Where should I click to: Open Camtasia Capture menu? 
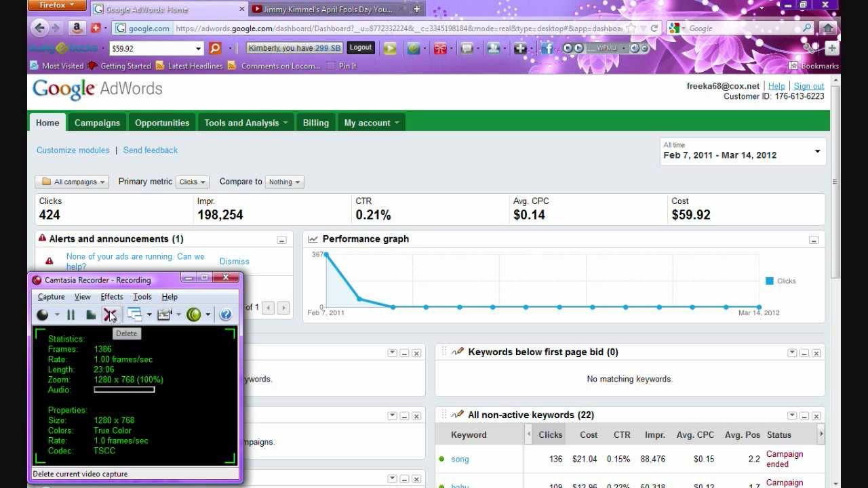pyautogui.click(x=51, y=297)
